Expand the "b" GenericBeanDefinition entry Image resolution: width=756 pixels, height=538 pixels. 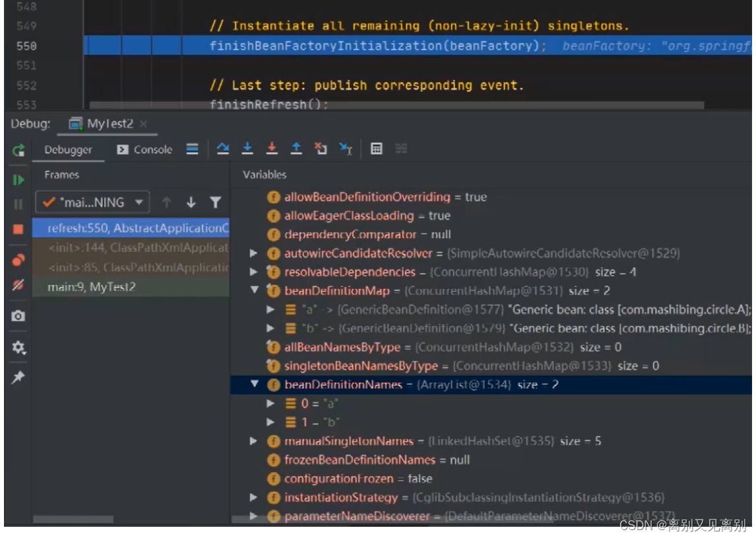[x=270, y=328]
